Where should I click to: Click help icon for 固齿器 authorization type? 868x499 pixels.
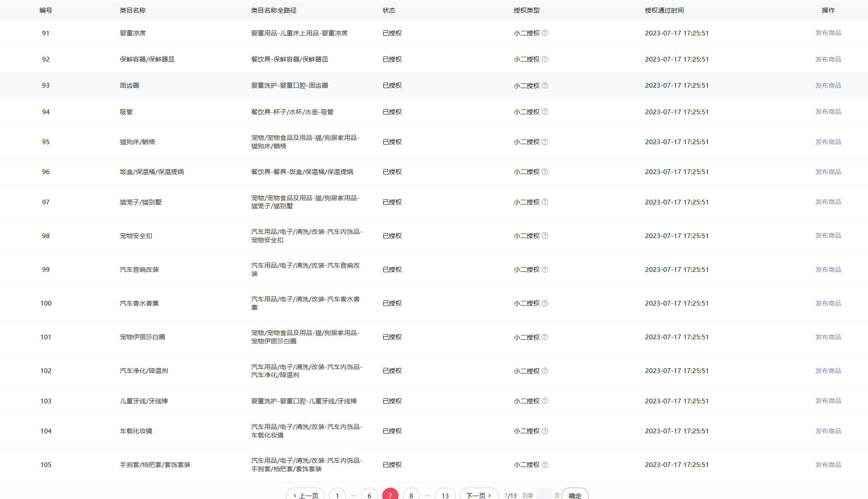point(545,86)
